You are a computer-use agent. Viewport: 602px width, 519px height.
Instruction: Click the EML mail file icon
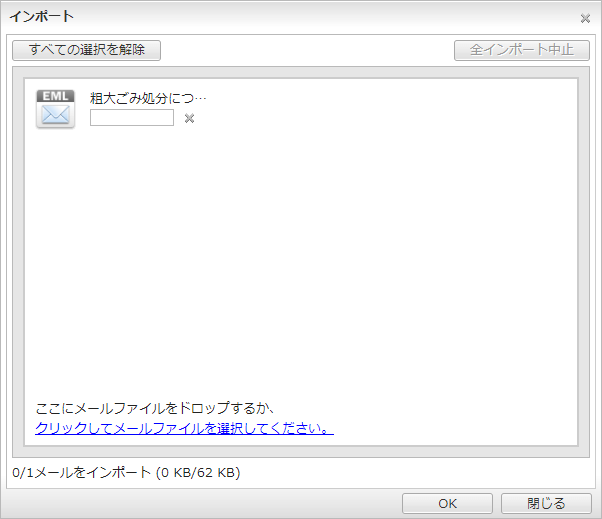tap(55, 109)
